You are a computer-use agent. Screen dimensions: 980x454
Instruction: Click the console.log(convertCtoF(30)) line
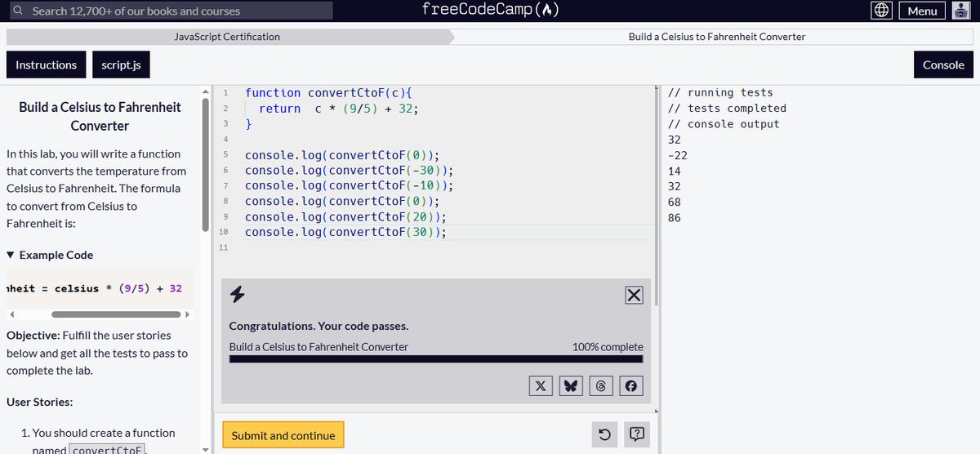345,233
